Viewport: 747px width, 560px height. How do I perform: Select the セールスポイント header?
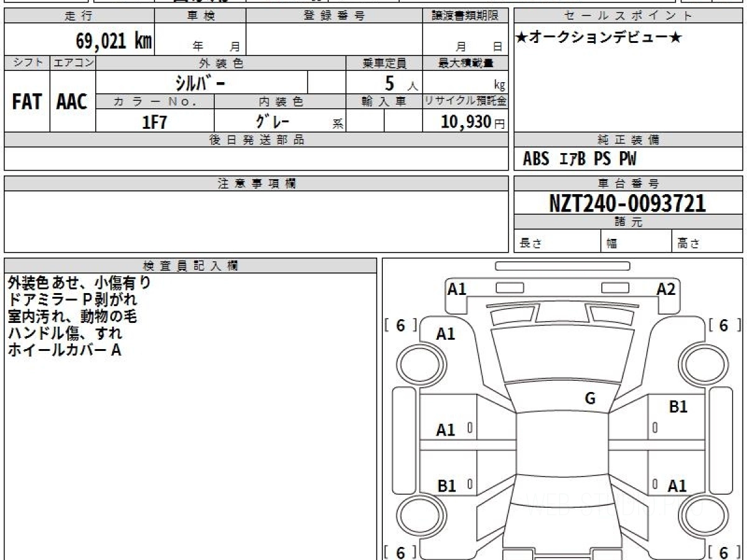click(x=629, y=16)
